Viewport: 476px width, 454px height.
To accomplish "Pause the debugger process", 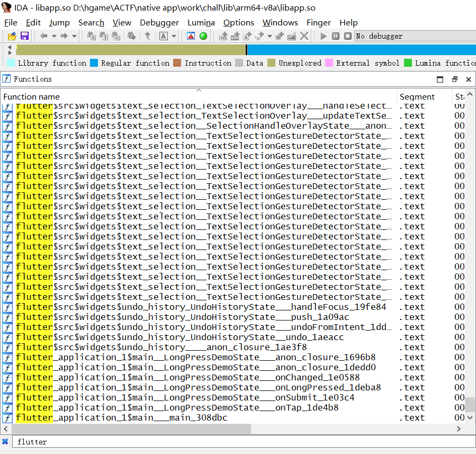I will [x=336, y=36].
